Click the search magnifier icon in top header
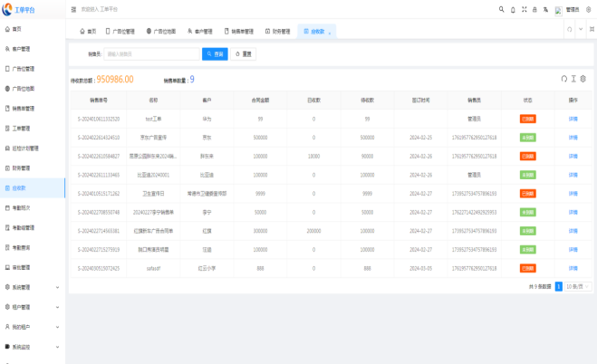Screen dimensions: 597x364 click(x=501, y=9)
